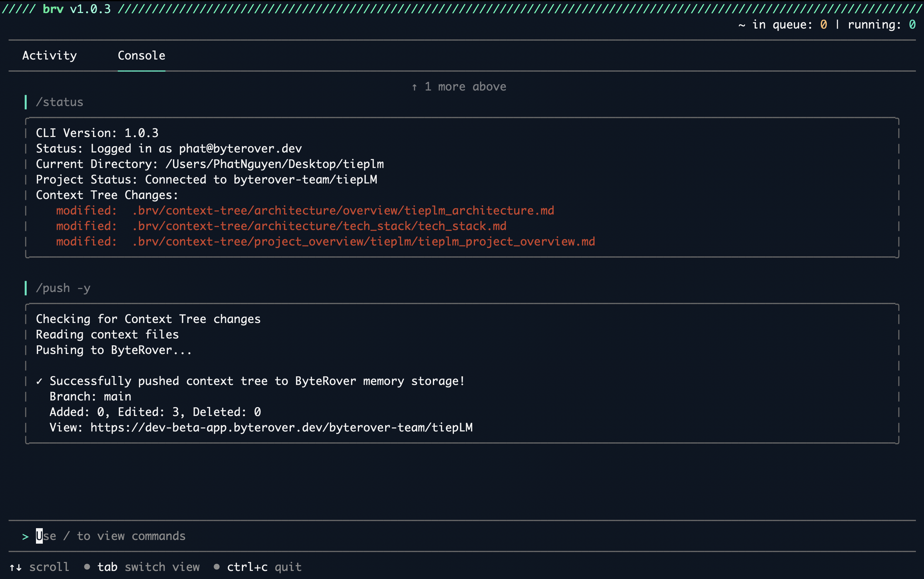The width and height of the screenshot is (924, 579).
Task: Click the up arrow beside '1 more above'
Action: (414, 87)
